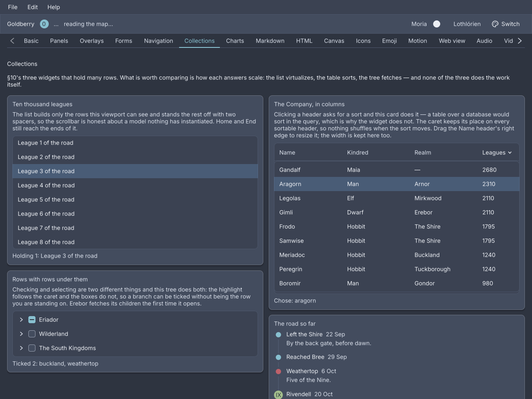Select League 1 of the road

tap(135, 143)
